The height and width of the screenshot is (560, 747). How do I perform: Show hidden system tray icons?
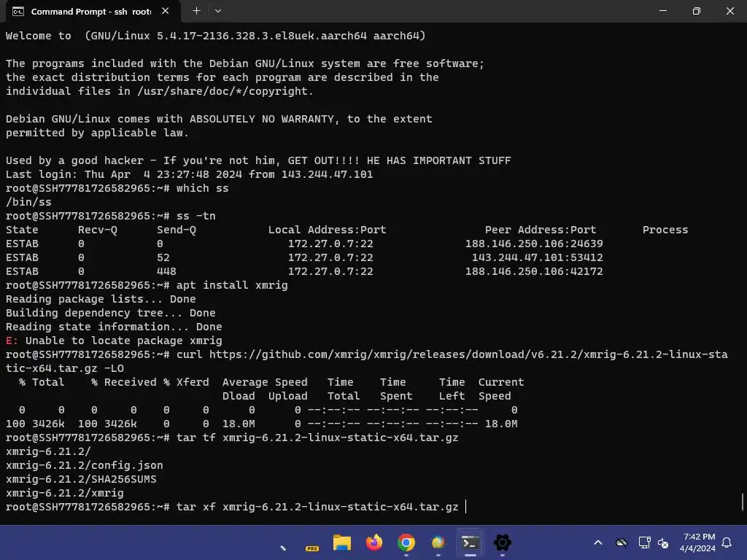[598, 542]
